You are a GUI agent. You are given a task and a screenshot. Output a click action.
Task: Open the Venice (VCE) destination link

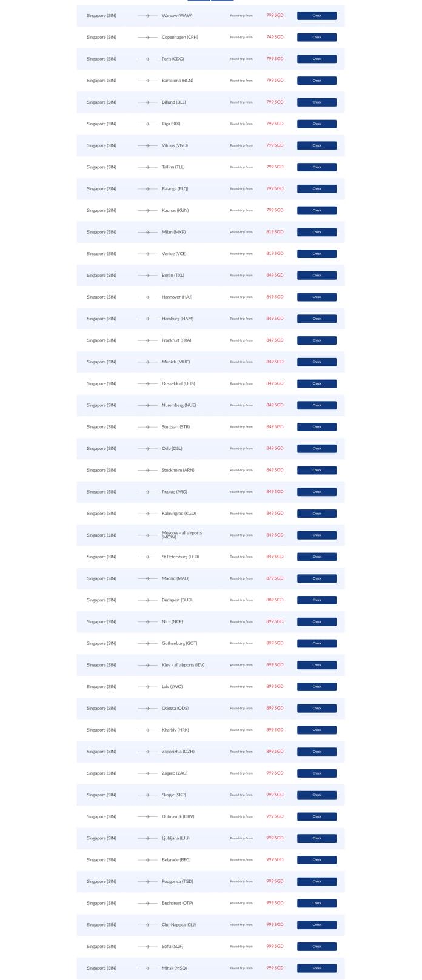point(174,254)
